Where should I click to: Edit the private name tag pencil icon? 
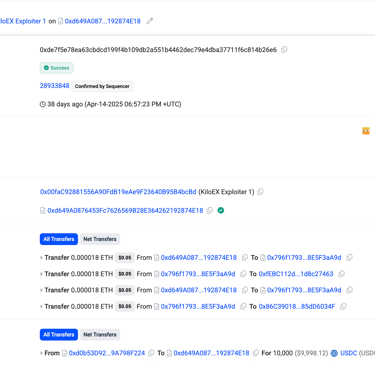pos(150,21)
